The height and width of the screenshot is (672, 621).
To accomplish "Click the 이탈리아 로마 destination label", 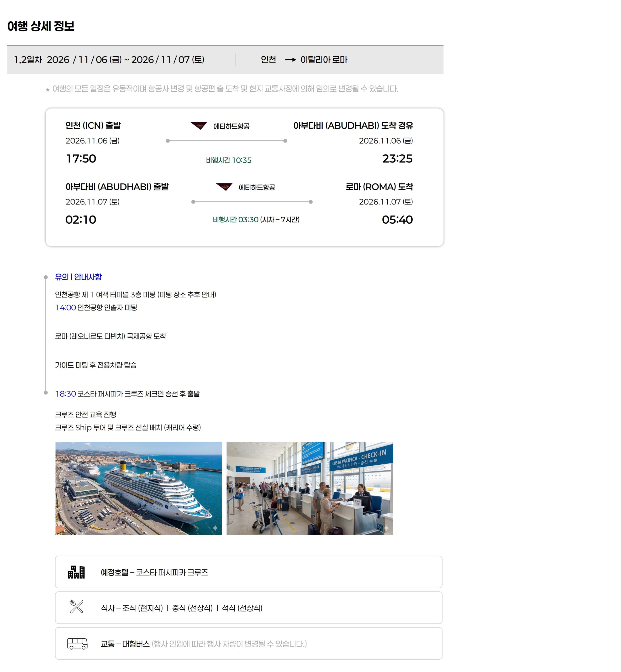I will 324,60.
